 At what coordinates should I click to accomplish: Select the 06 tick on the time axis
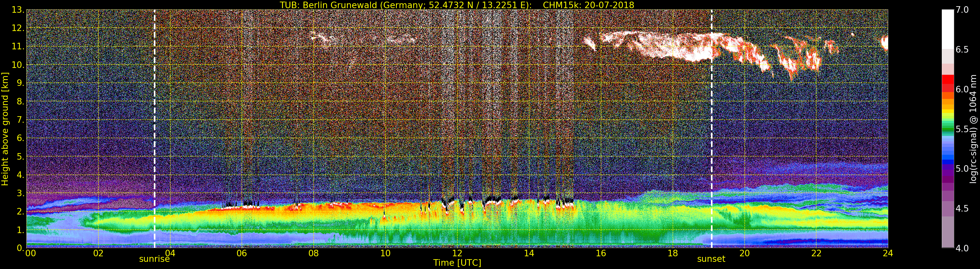(x=242, y=253)
